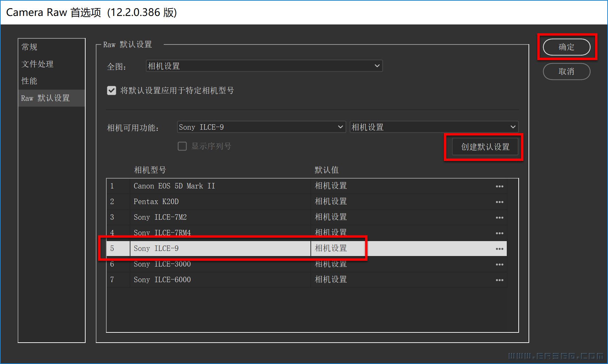This screenshot has height=364, width=608.
Task: Select the Sony ILCE-7M2 row
Action: 307,217
